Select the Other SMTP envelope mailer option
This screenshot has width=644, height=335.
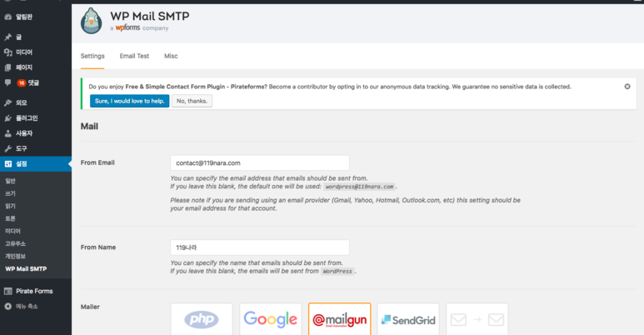pos(477,319)
